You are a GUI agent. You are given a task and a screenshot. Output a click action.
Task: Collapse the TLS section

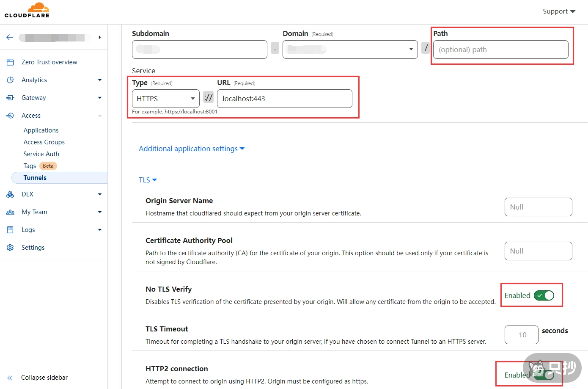pos(148,180)
